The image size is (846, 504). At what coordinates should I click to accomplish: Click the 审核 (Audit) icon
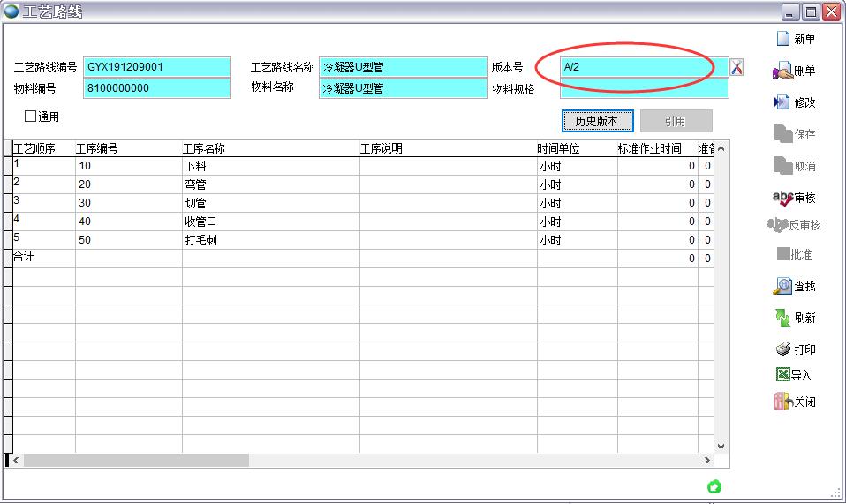tap(782, 199)
